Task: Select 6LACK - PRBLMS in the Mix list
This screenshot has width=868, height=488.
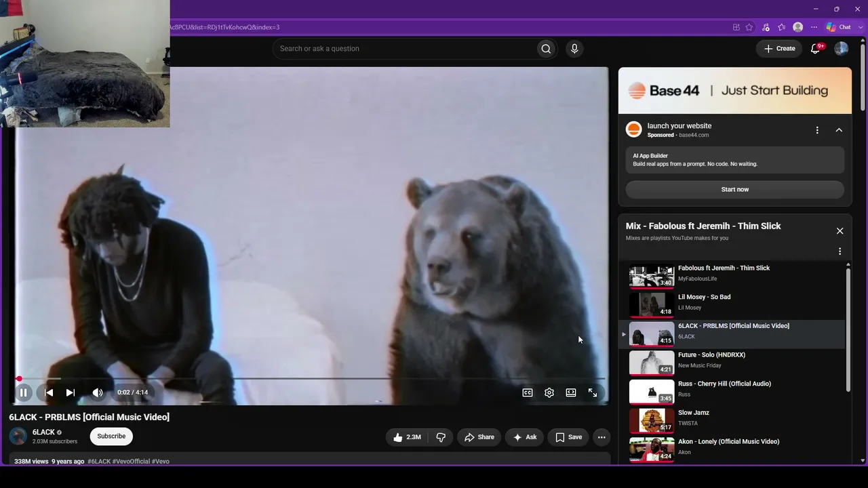Action: [732, 333]
